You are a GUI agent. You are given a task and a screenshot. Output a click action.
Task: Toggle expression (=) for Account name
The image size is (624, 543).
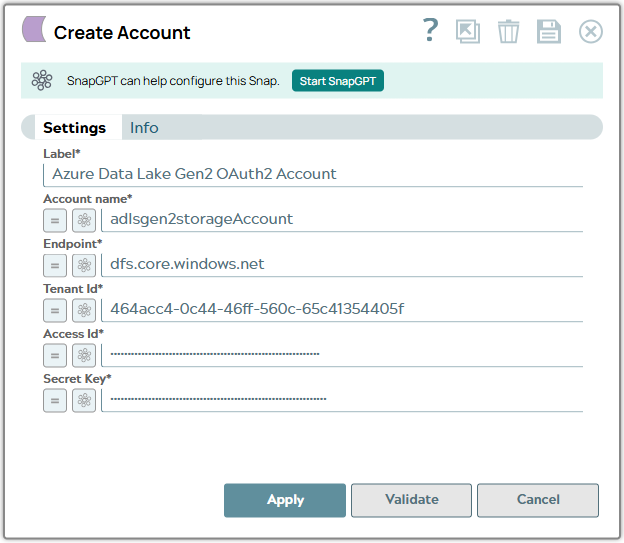point(55,220)
